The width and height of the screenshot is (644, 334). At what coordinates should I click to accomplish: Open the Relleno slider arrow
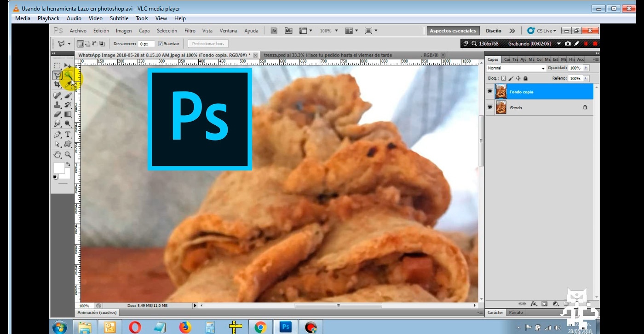pyautogui.click(x=586, y=79)
